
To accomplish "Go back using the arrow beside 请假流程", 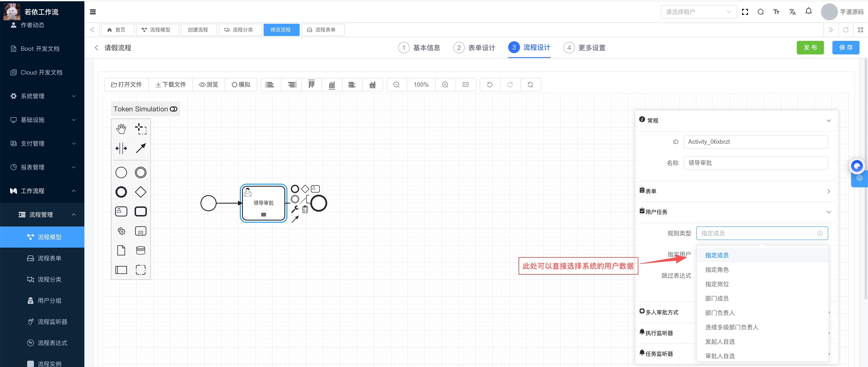I will coord(96,47).
